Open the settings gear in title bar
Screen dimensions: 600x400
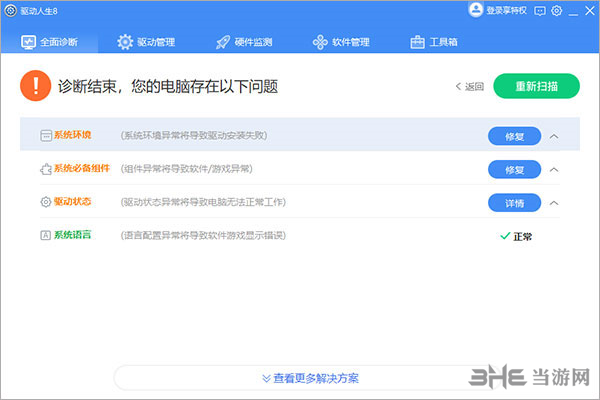tap(556, 11)
